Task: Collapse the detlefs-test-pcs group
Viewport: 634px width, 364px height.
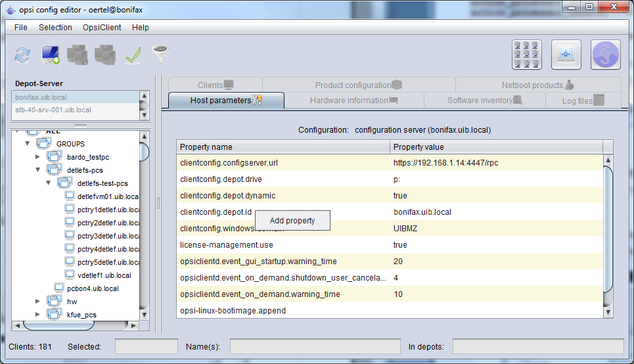Action: (48, 183)
